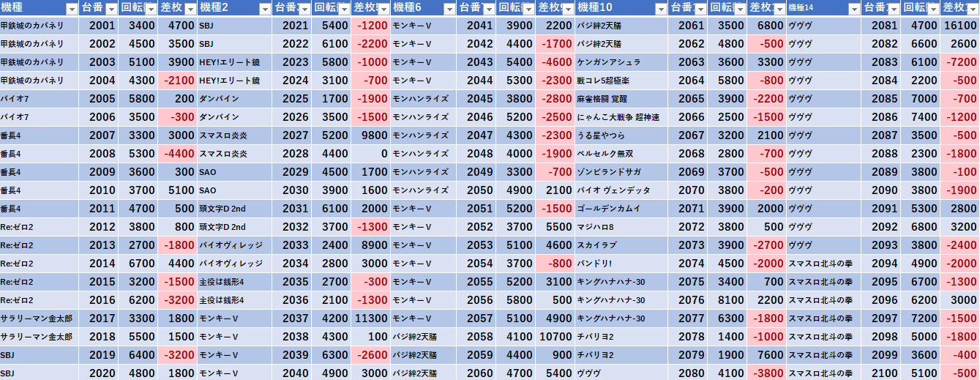This screenshot has height=380, width=980.
Task: Click the ゾンビランドサガ cell
Action: pyautogui.click(x=621, y=172)
